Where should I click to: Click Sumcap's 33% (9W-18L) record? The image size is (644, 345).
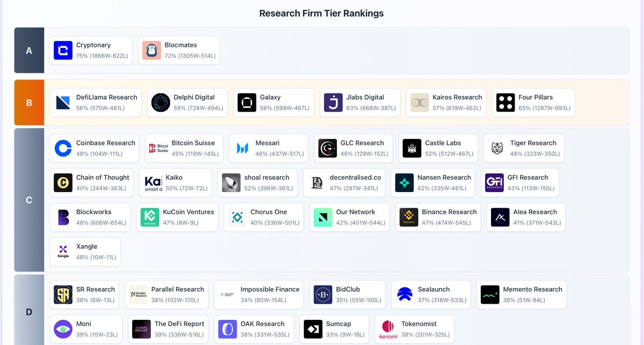pos(345,334)
